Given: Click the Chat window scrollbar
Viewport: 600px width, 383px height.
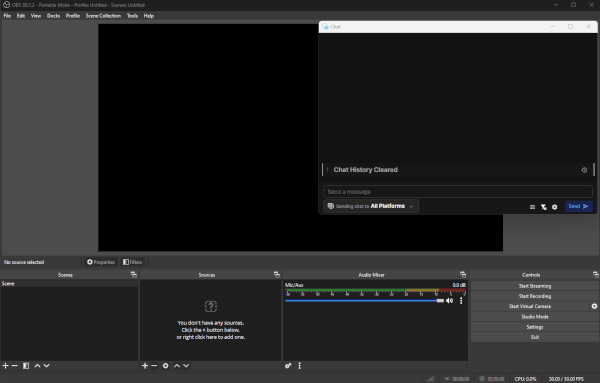Looking at the screenshot, I should click(x=594, y=169).
